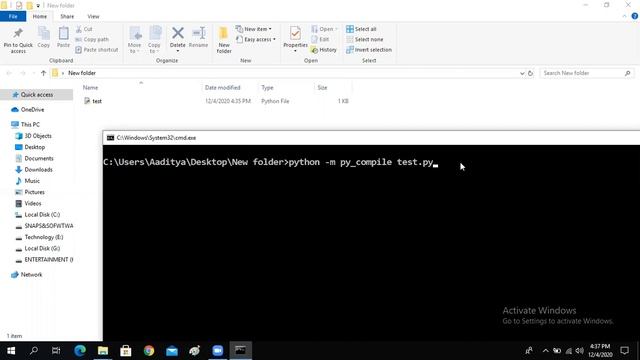Screen dimensions: 640x360
Task: Click Edit in the Open group
Action: point(320,39)
